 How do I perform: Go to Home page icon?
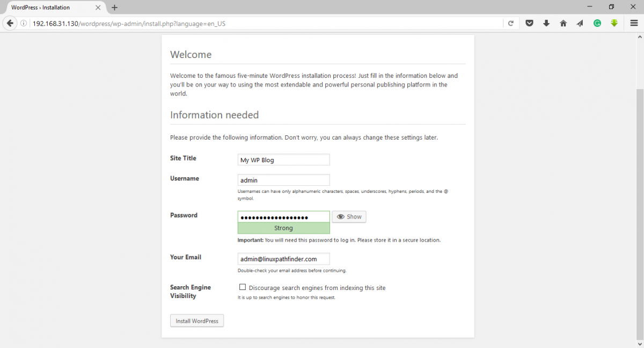563,23
